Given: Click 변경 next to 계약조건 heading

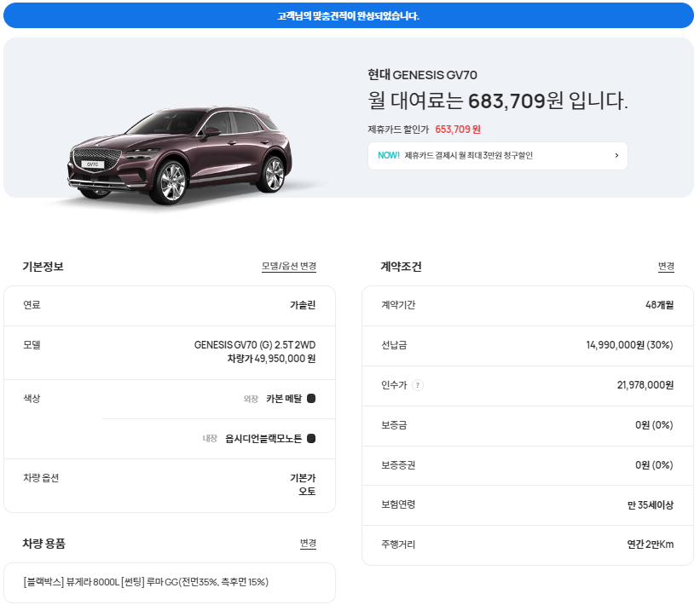Looking at the screenshot, I should (x=665, y=267).
